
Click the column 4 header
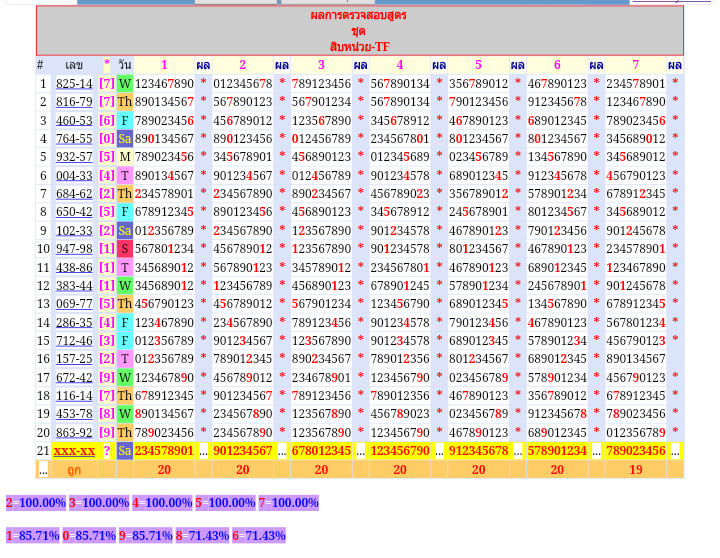tap(399, 65)
